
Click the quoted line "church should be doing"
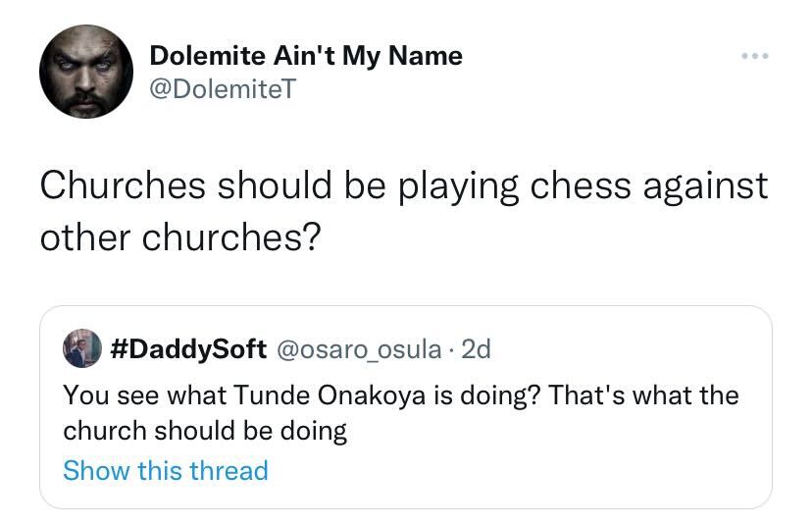(x=205, y=431)
